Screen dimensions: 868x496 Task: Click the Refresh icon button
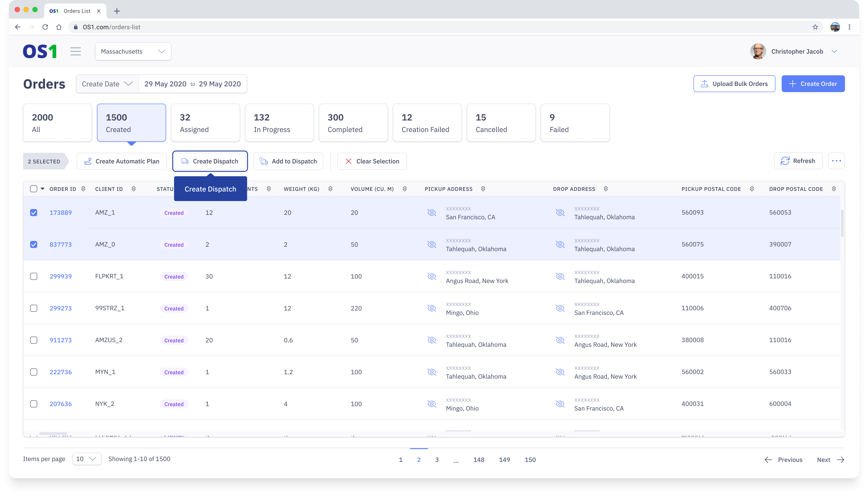(798, 161)
